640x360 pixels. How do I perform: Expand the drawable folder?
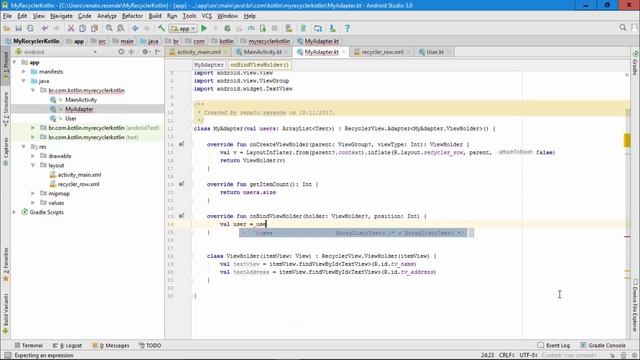[x=33, y=156]
